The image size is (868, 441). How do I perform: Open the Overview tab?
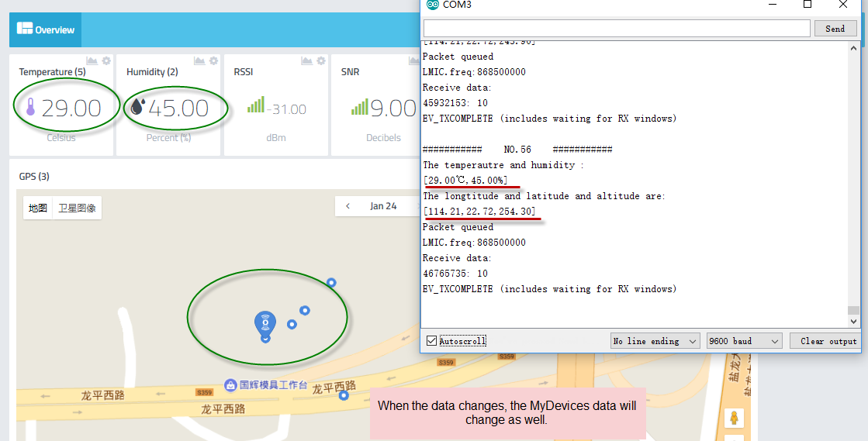pos(46,29)
